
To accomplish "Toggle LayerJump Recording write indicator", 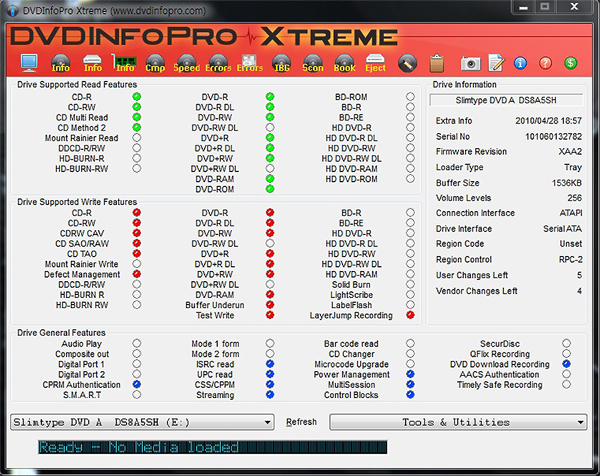I will 410,315.
